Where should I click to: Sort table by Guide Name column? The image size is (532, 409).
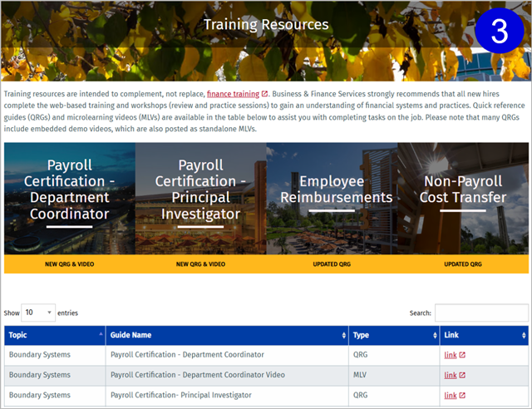(227, 335)
